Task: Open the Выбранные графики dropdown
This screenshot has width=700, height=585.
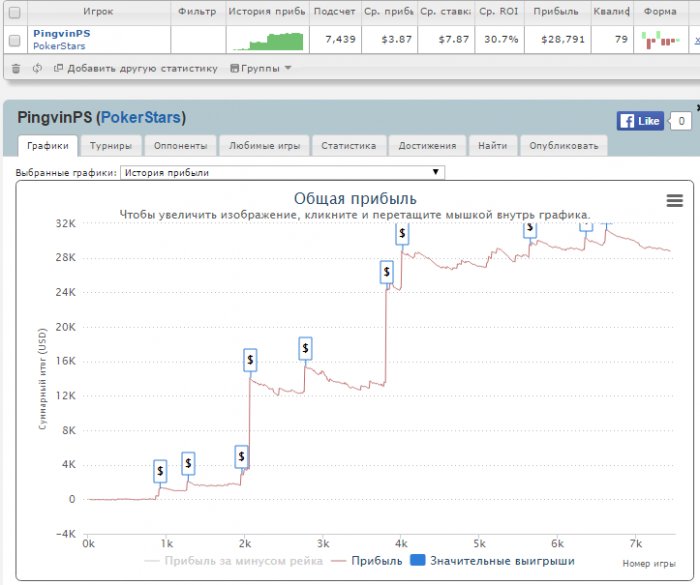Action: coord(282,172)
